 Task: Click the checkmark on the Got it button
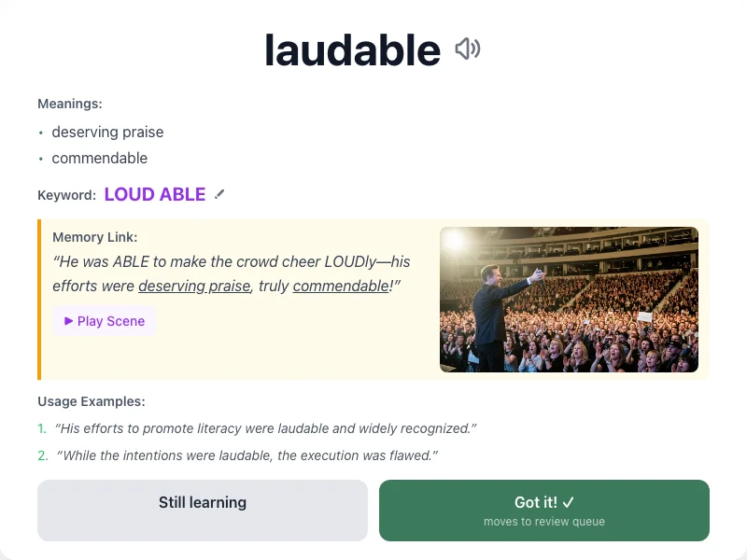coord(568,502)
